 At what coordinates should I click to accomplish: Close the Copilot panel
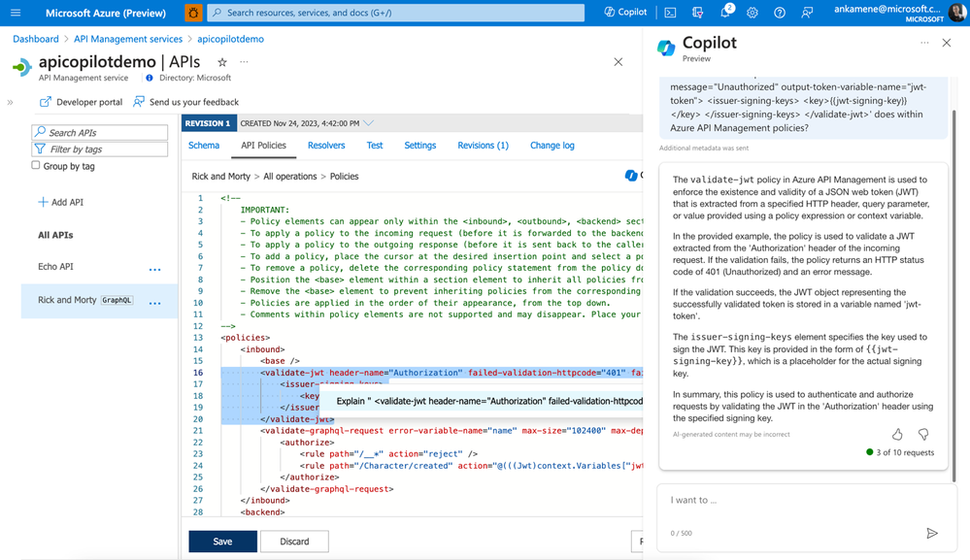[x=947, y=43]
